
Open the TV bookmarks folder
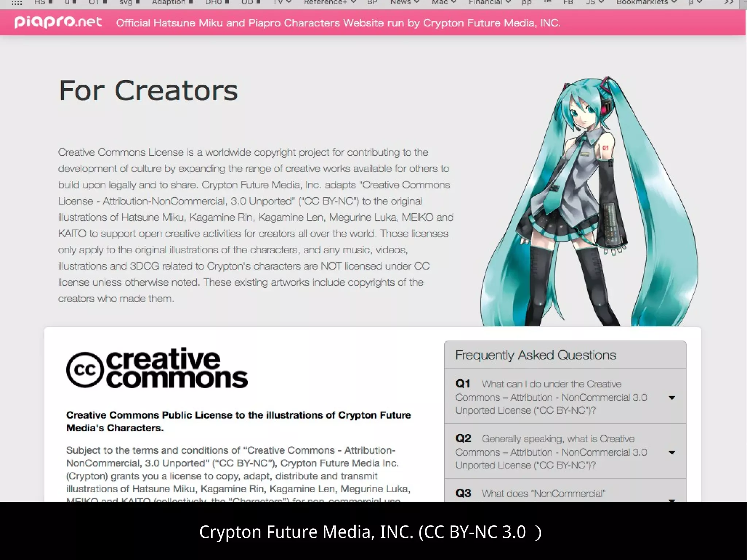282,3
